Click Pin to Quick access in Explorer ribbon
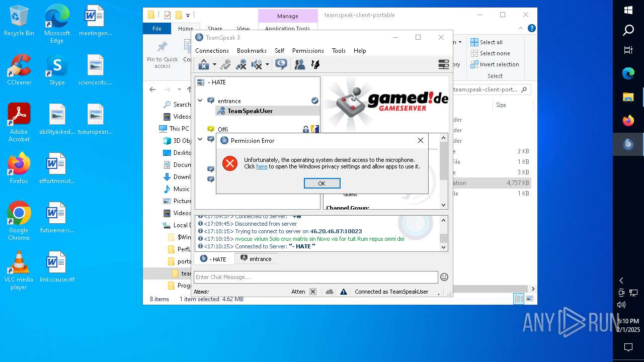 pos(162,54)
